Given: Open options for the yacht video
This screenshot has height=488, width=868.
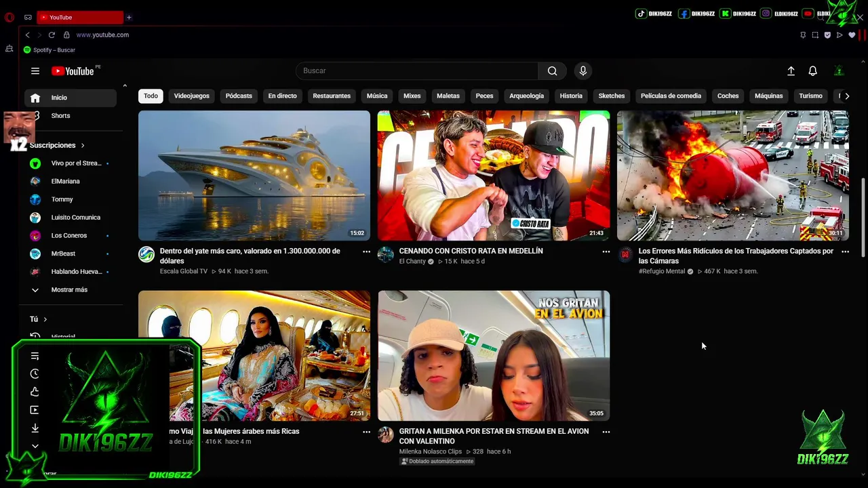Looking at the screenshot, I should point(366,251).
